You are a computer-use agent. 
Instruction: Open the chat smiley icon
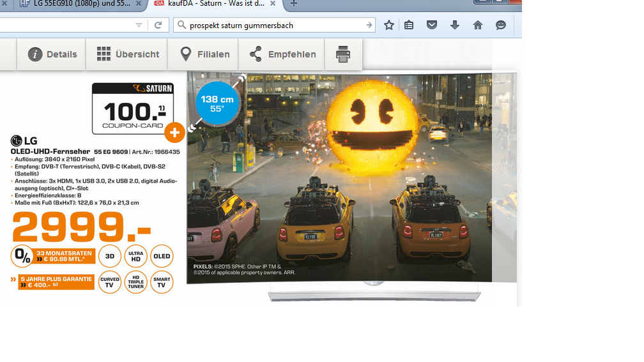tap(501, 25)
